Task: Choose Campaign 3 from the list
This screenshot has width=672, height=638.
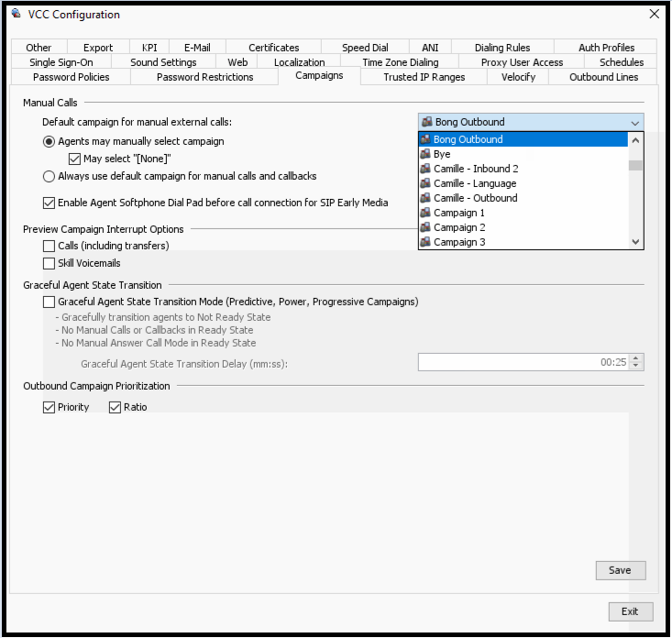Action: pyautogui.click(x=523, y=242)
